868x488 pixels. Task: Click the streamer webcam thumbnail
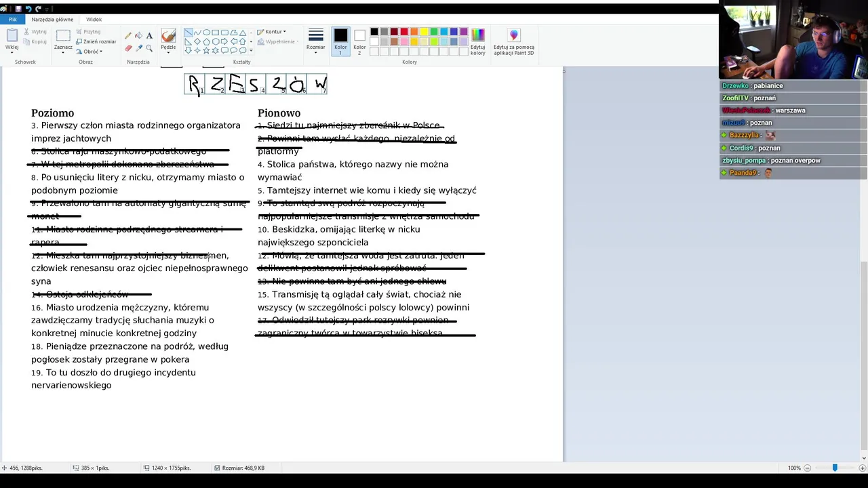[x=793, y=41]
